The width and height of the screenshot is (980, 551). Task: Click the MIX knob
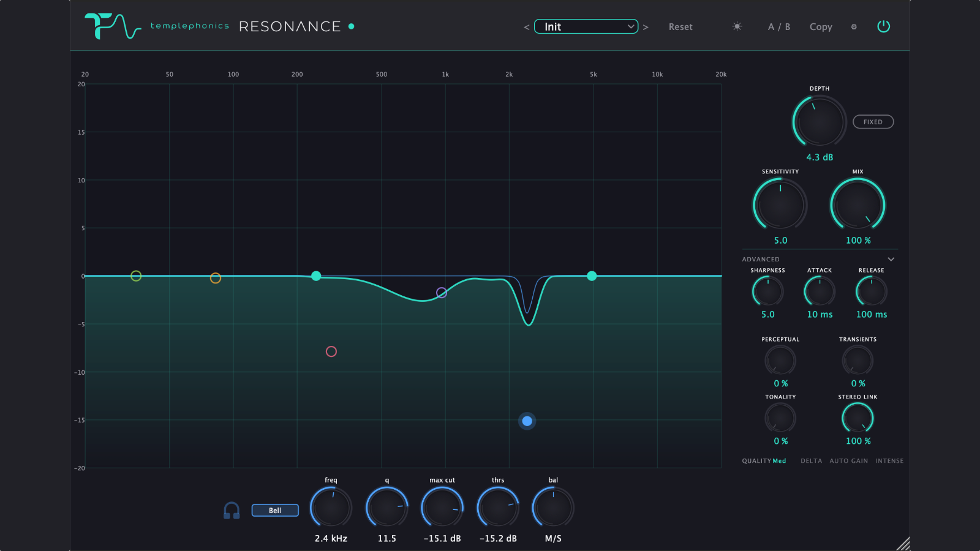tap(858, 204)
